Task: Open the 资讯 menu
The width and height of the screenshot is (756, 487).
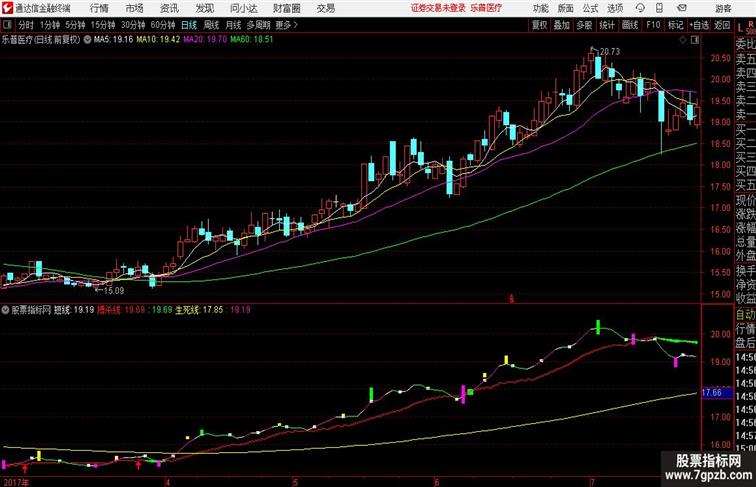Action: click(169, 8)
